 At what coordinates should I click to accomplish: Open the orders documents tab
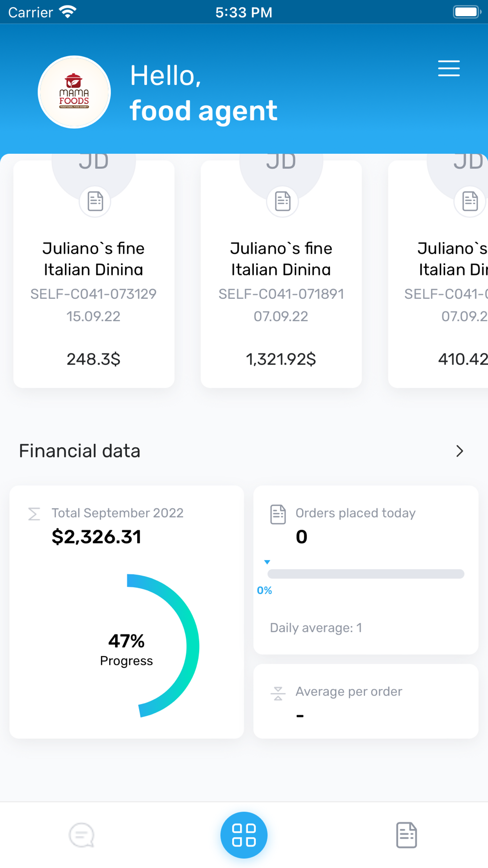click(406, 835)
